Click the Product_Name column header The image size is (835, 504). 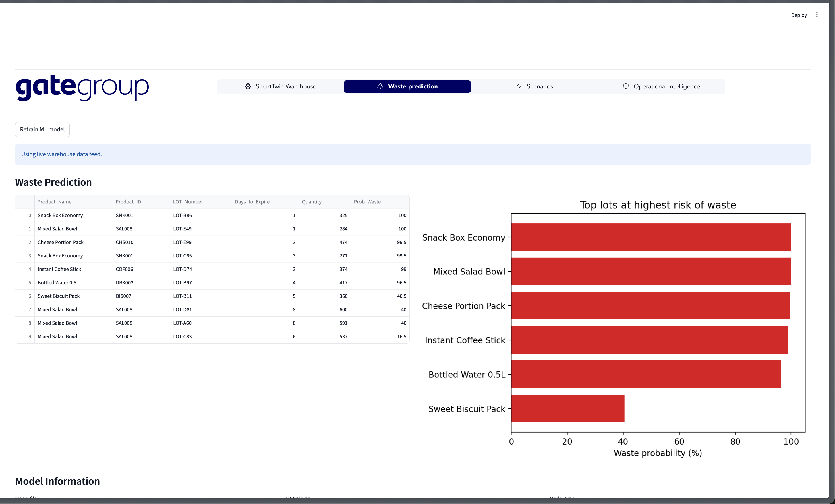55,202
